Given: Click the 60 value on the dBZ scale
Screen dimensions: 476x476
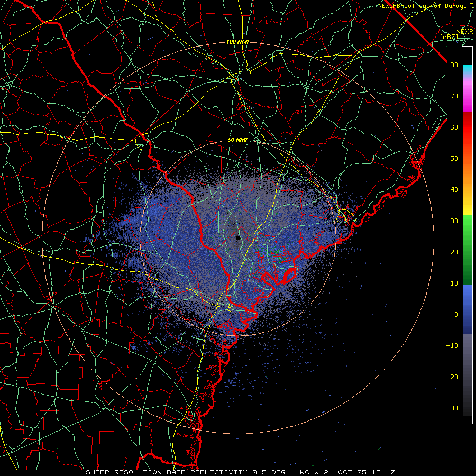Looking at the screenshot, I should (x=454, y=127).
